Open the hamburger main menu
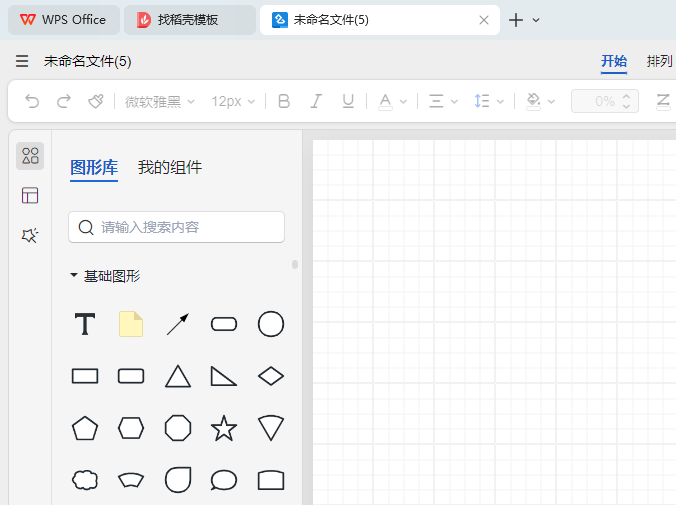Viewport: 676px width, 505px height. [x=22, y=61]
